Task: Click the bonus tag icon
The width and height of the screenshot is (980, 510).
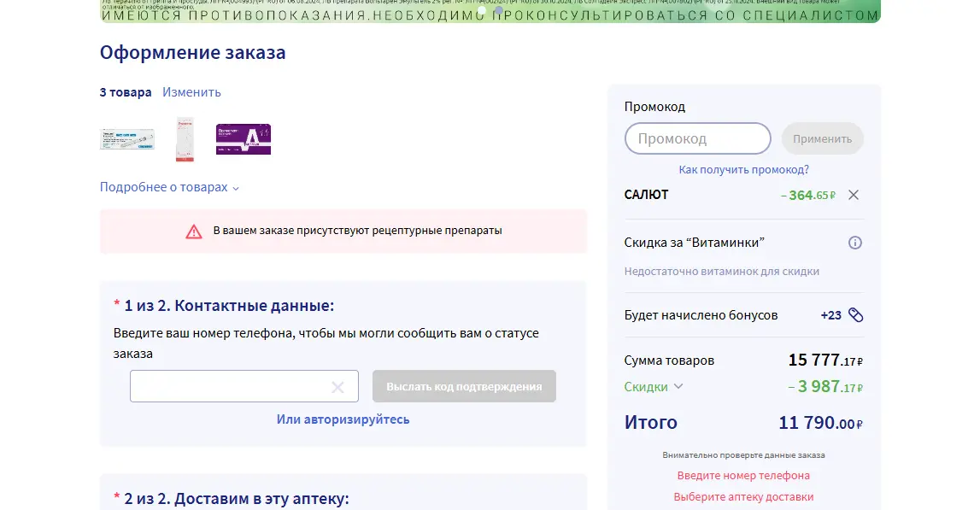Action: tap(855, 315)
